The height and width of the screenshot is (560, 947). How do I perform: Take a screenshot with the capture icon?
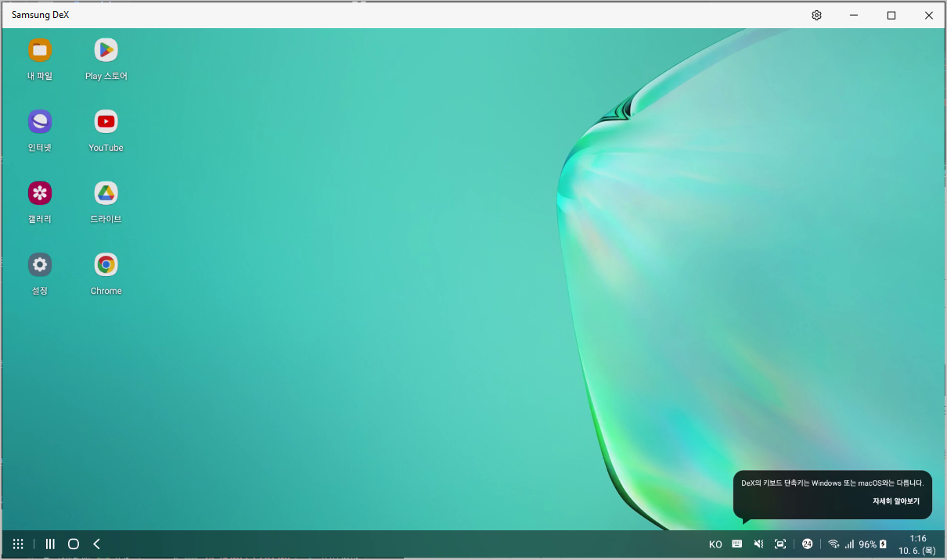pos(780,544)
